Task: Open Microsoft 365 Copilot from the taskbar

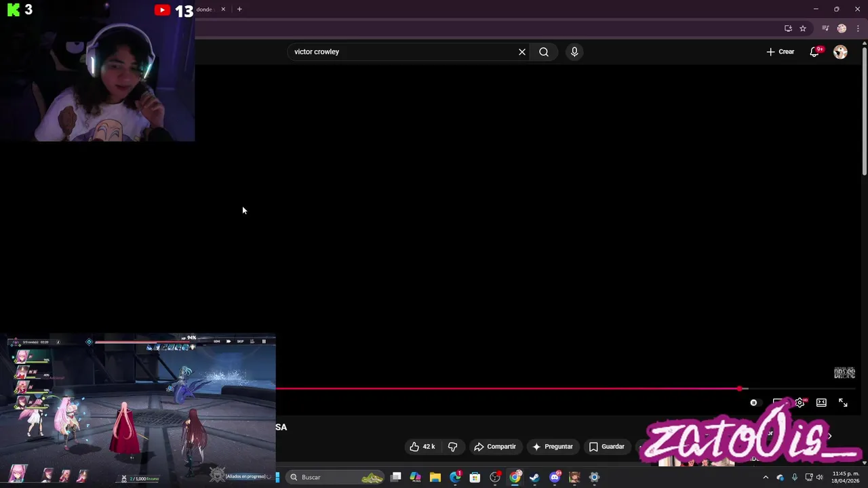Action: click(416, 477)
